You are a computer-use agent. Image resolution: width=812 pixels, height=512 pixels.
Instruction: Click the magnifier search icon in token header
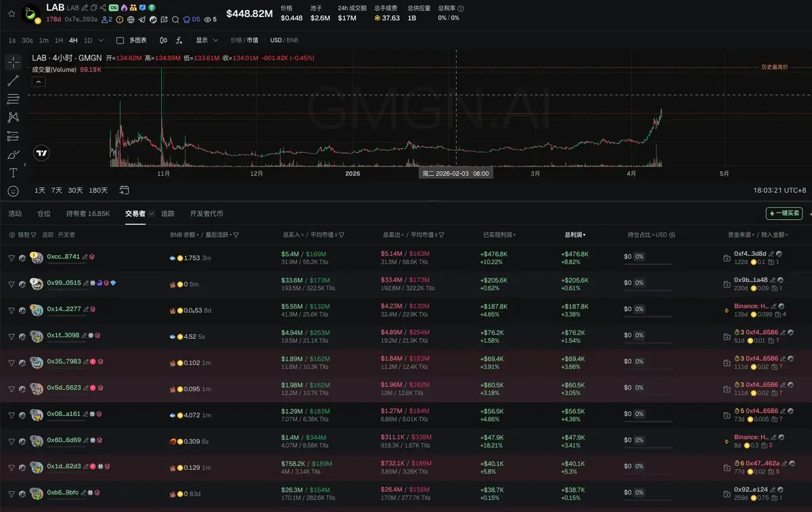pyautogui.click(x=175, y=20)
